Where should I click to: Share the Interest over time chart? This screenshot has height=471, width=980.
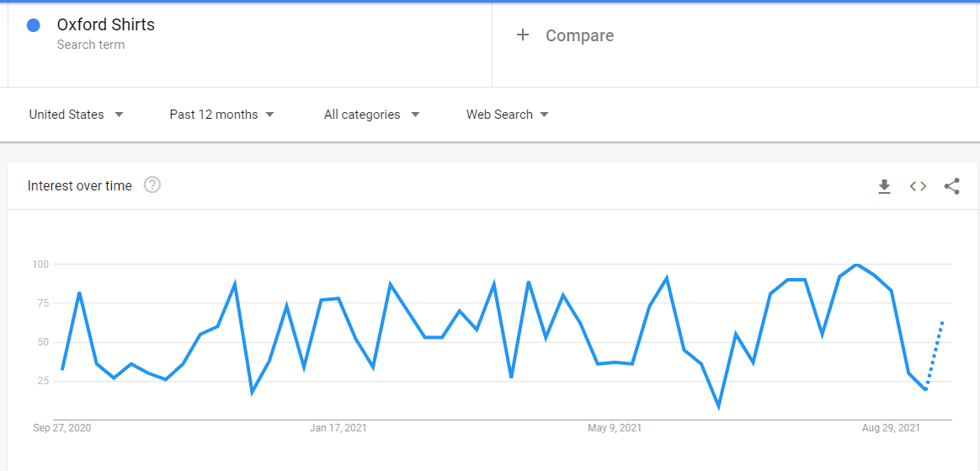(x=952, y=186)
